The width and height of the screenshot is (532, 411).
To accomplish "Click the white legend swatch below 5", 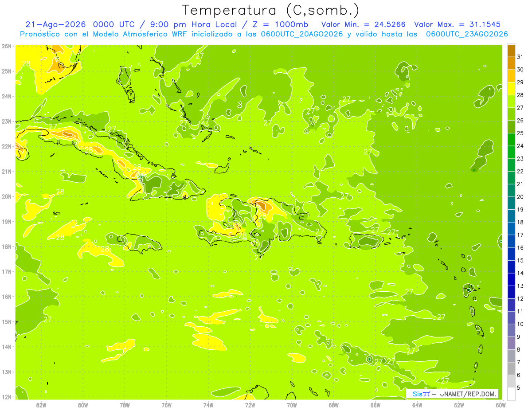I will (x=511, y=394).
